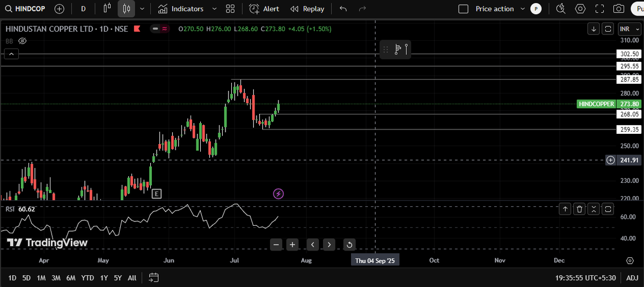Redo the last chart action
644x287 pixels.
tap(362, 9)
